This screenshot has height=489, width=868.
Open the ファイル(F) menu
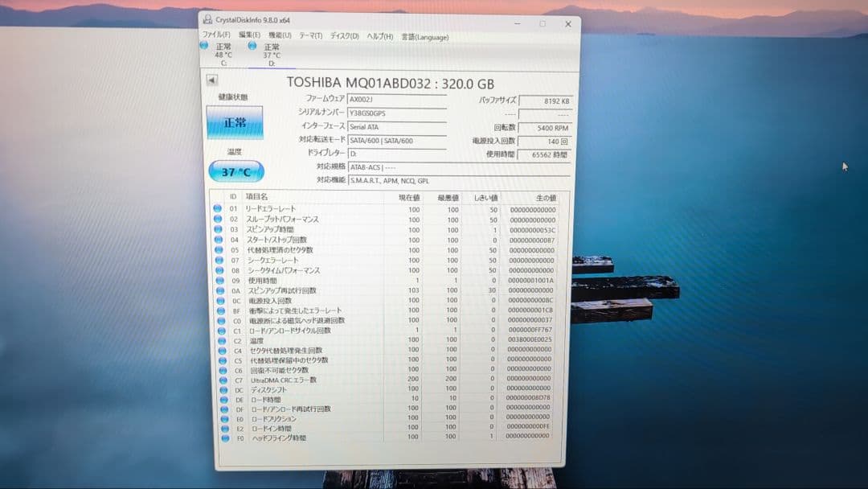pyautogui.click(x=216, y=35)
